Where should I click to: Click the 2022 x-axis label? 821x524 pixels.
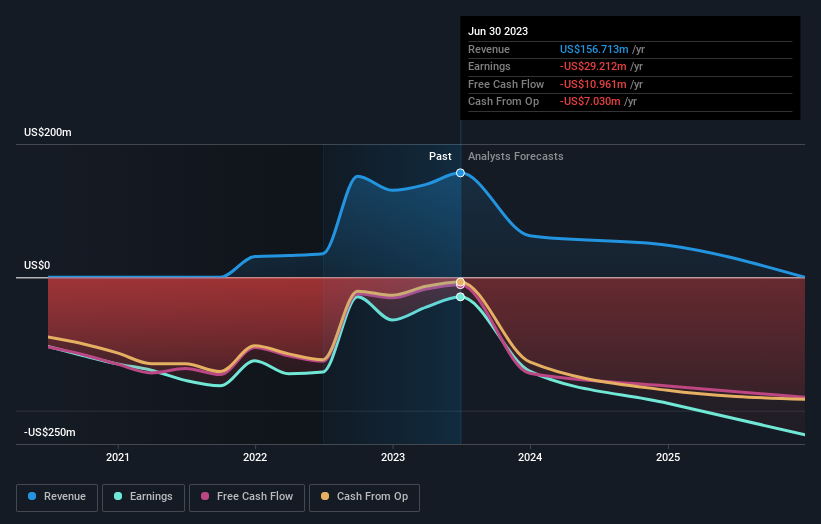click(255, 457)
